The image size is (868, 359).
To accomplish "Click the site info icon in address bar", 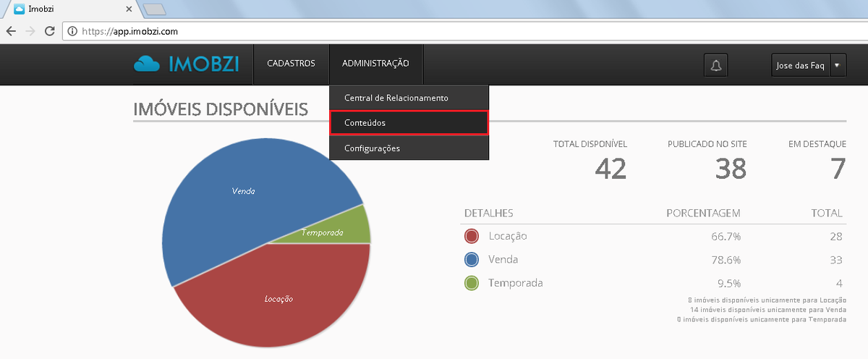I will [72, 31].
